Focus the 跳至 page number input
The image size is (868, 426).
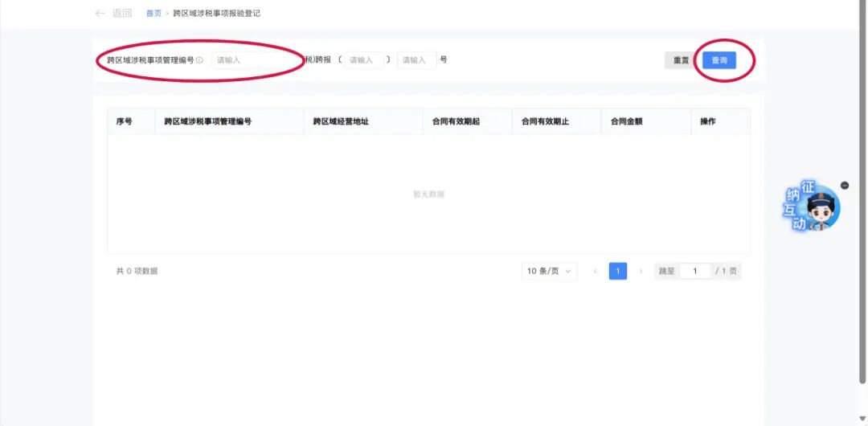(x=694, y=271)
